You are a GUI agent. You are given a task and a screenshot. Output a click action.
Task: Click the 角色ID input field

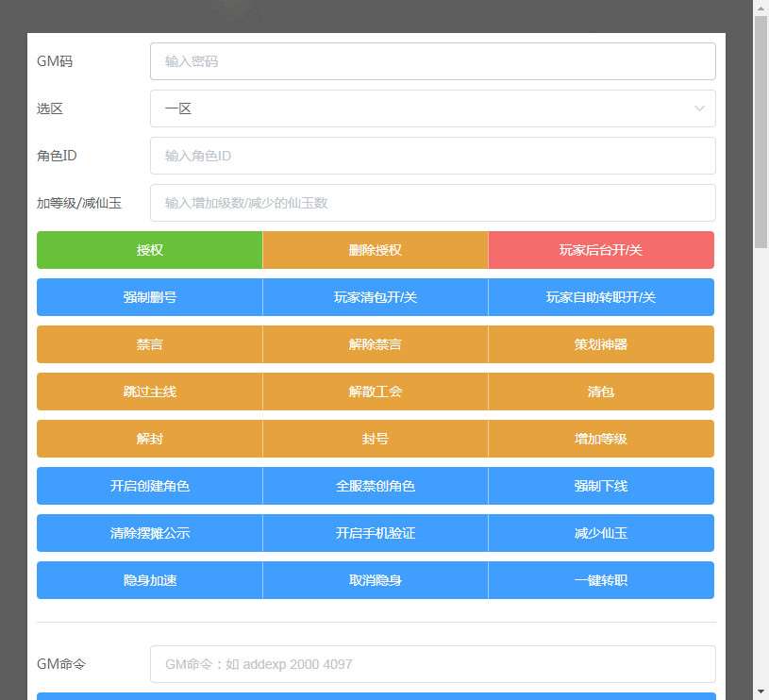point(431,156)
